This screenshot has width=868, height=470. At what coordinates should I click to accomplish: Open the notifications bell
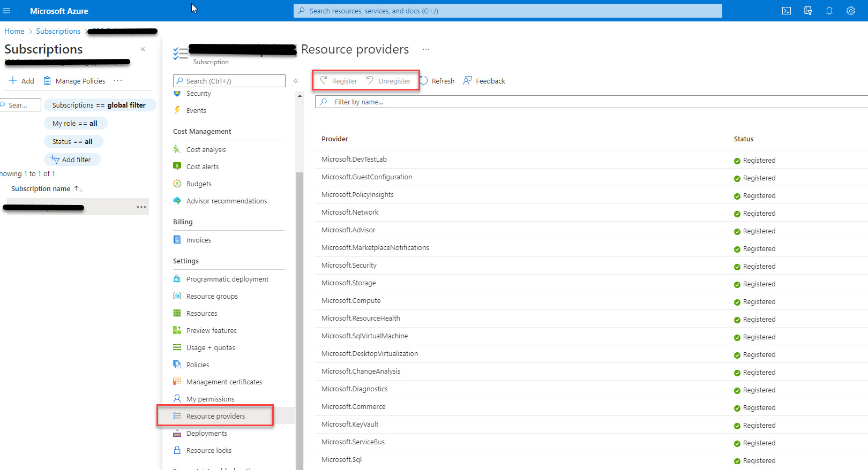point(829,11)
